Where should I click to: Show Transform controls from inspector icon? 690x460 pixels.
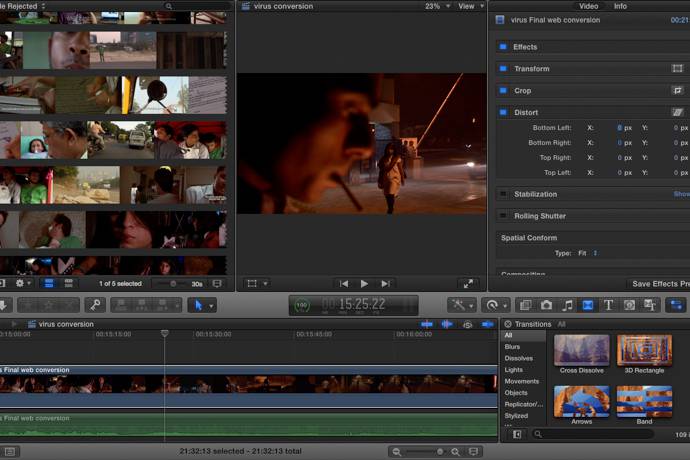pos(677,68)
